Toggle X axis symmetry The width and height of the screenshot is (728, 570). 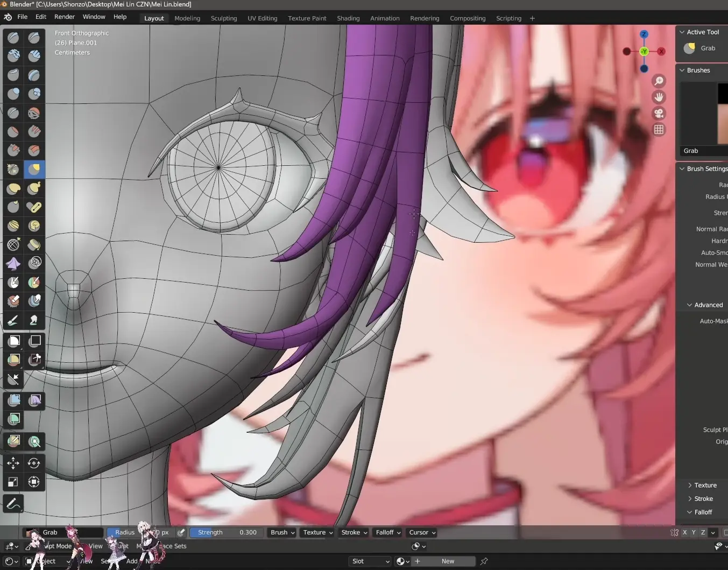point(684,533)
